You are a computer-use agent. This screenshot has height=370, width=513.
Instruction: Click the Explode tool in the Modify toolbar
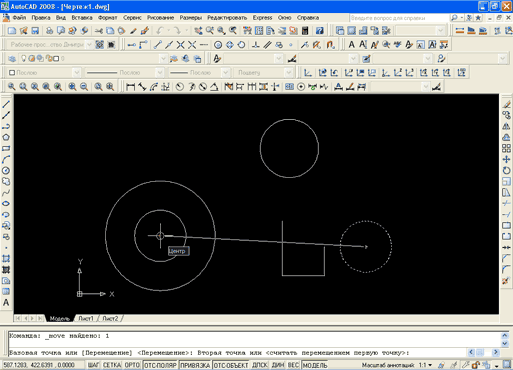coord(506,281)
